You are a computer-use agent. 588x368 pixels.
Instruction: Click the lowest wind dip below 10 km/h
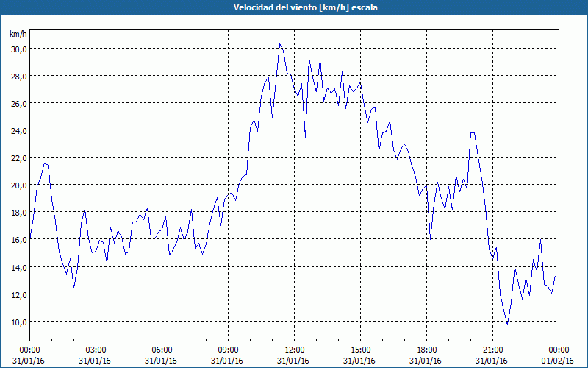coord(507,324)
